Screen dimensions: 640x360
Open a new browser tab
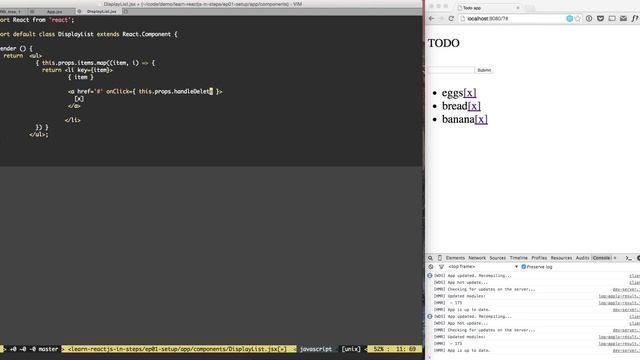530,8
